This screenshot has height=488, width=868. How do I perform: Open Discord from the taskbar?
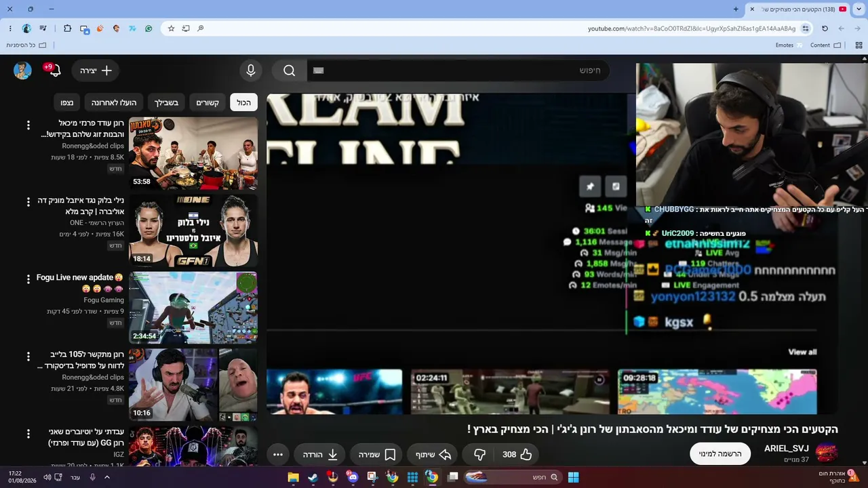(352, 477)
